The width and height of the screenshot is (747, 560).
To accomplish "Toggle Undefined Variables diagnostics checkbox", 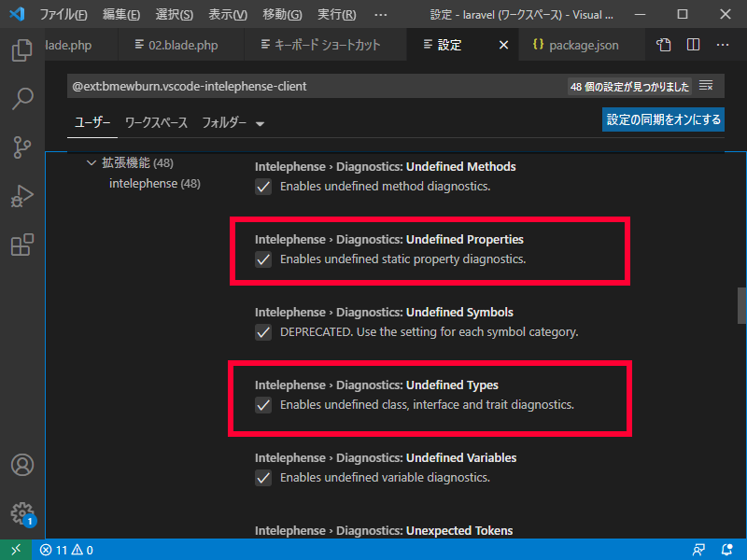I will 263,478.
